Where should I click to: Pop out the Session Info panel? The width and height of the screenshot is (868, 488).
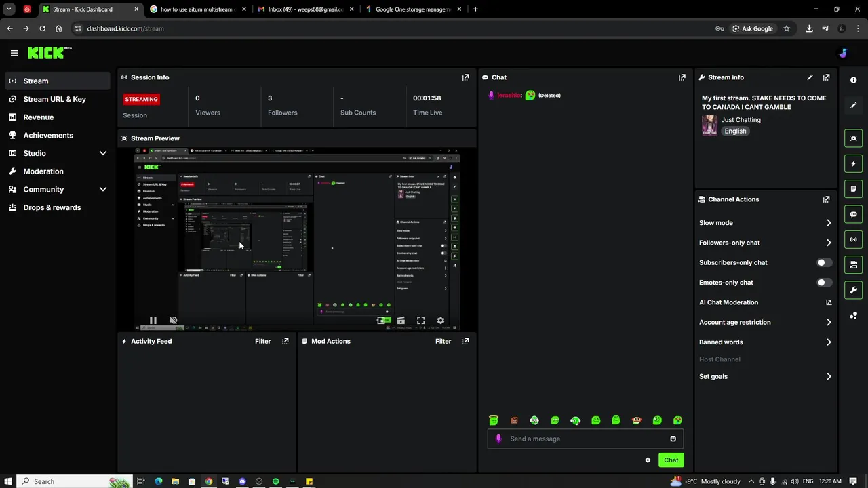coord(465,77)
